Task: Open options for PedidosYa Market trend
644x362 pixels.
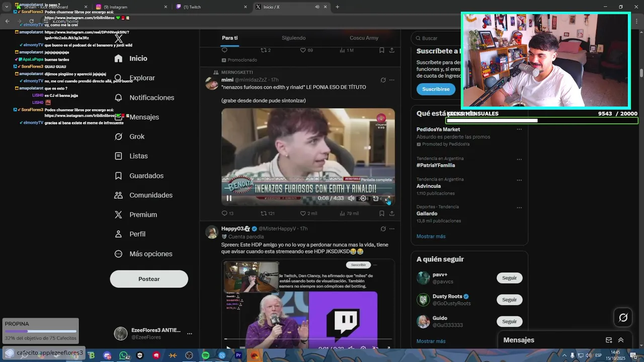Action: tap(519, 130)
